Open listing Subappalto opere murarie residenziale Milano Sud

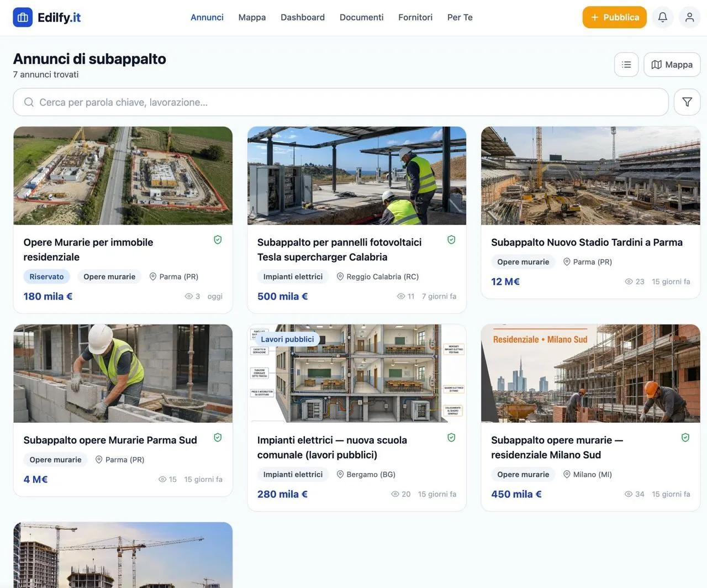point(557,447)
